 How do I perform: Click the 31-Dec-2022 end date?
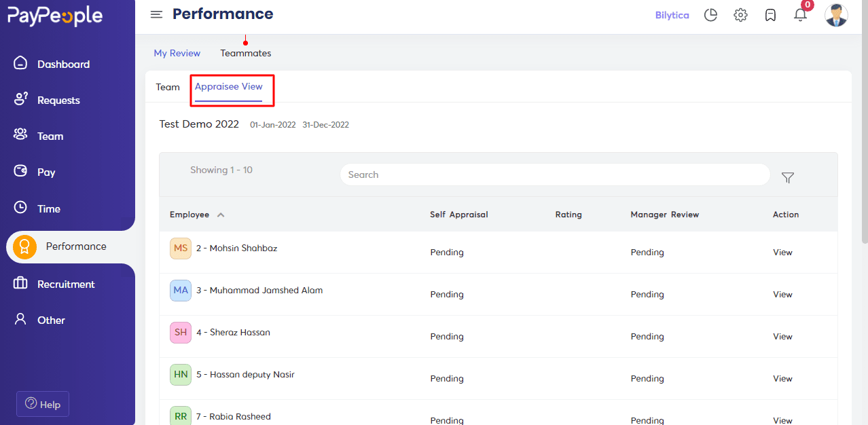326,125
